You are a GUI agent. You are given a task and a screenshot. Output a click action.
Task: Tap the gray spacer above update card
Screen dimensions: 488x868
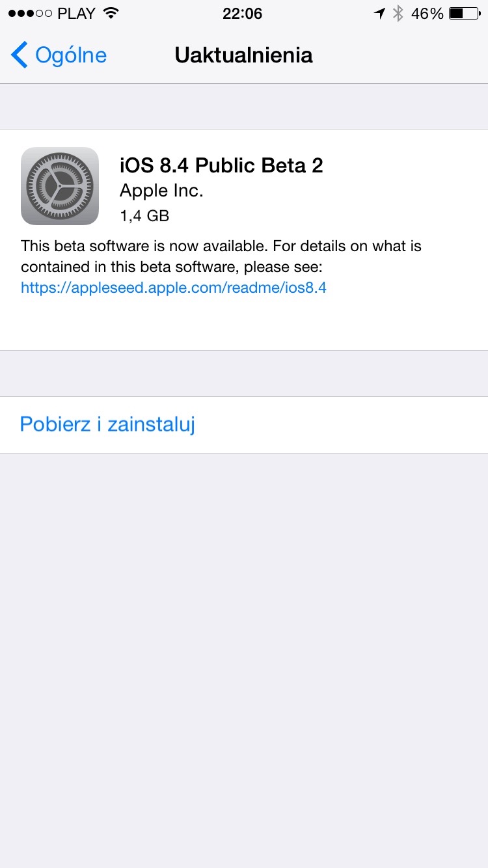click(244, 107)
